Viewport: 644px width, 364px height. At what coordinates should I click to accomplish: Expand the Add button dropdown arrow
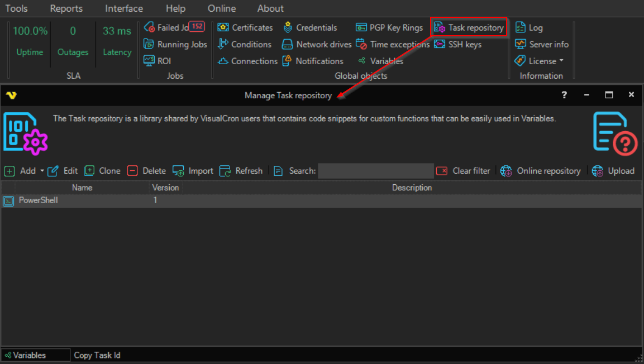[x=42, y=171]
